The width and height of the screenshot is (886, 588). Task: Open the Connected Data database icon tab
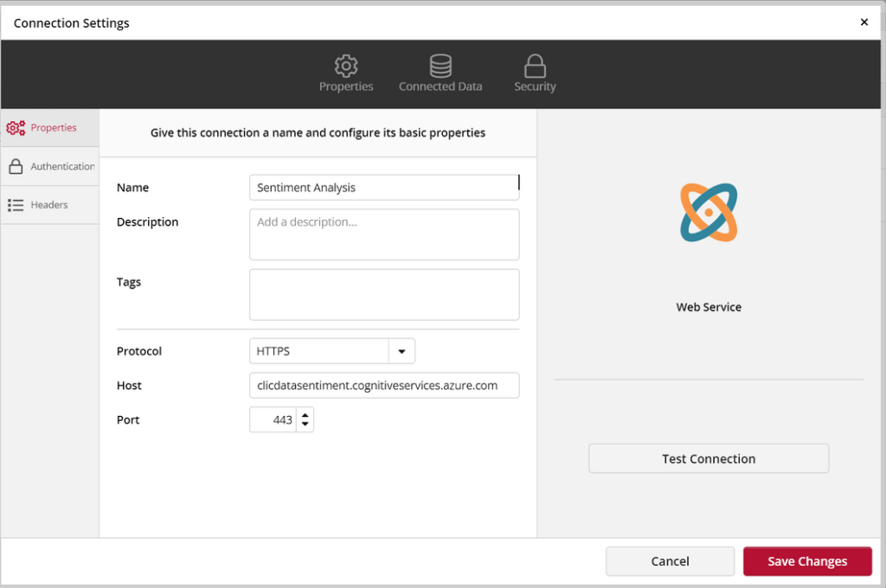[x=440, y=73]
